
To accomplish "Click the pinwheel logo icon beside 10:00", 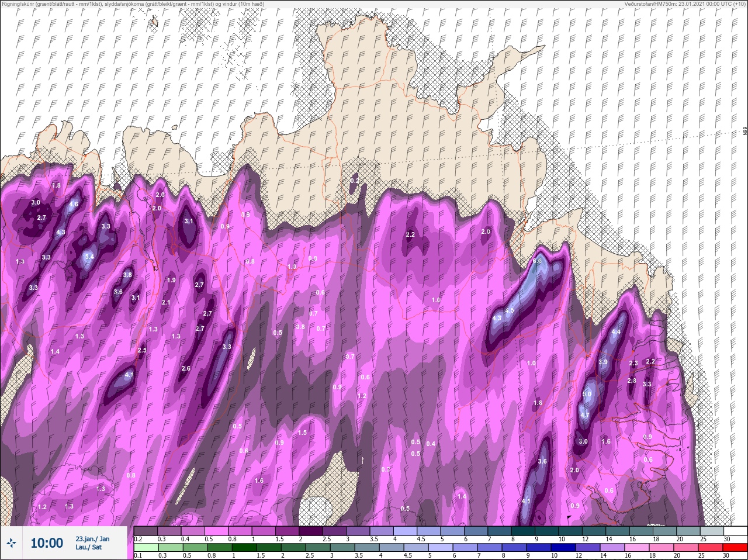I will [x=11, y=543].
